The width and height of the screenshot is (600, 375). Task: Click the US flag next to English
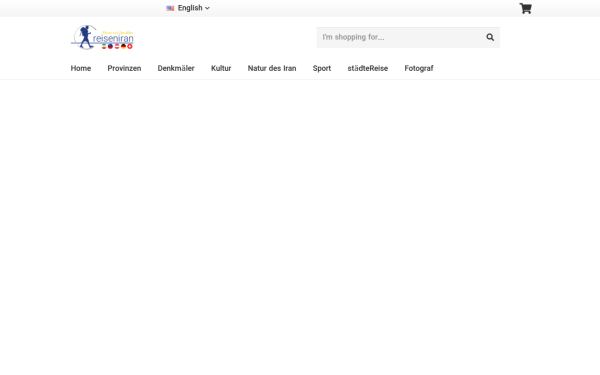coord(170,8)
